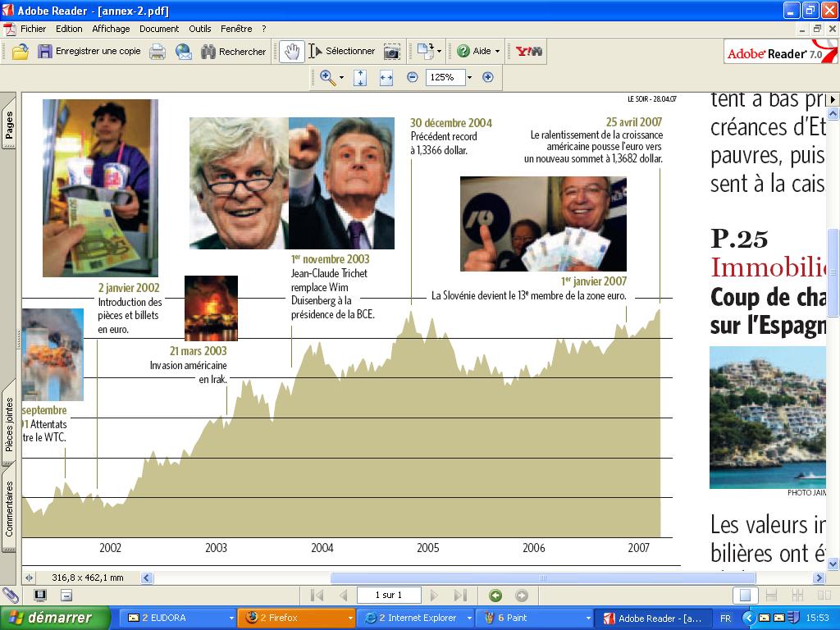This screenshot has height=630, width=840.
Task: Open the Edition menu
Action: coord(69,29)
